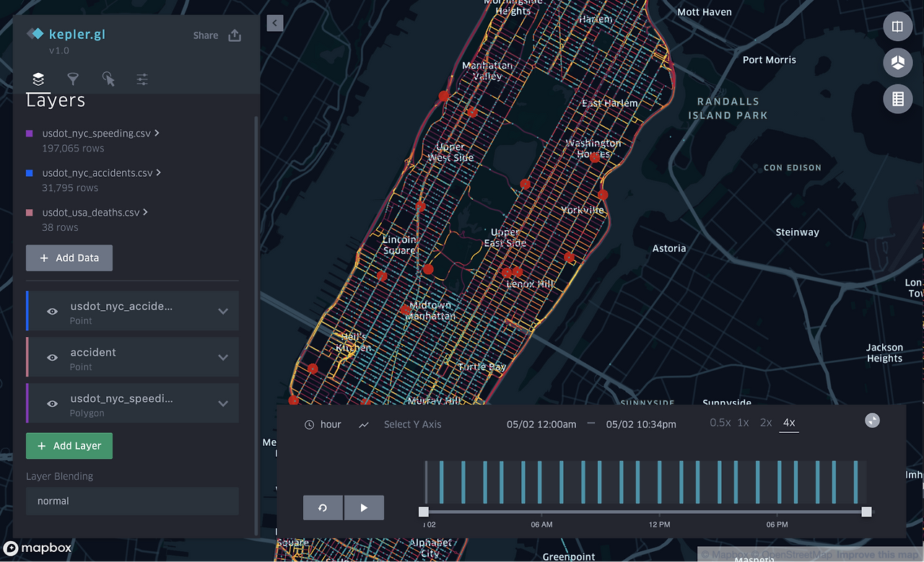Open the Base map settings icon
This screenshot has width=924, height=562.
coord(141,79)
